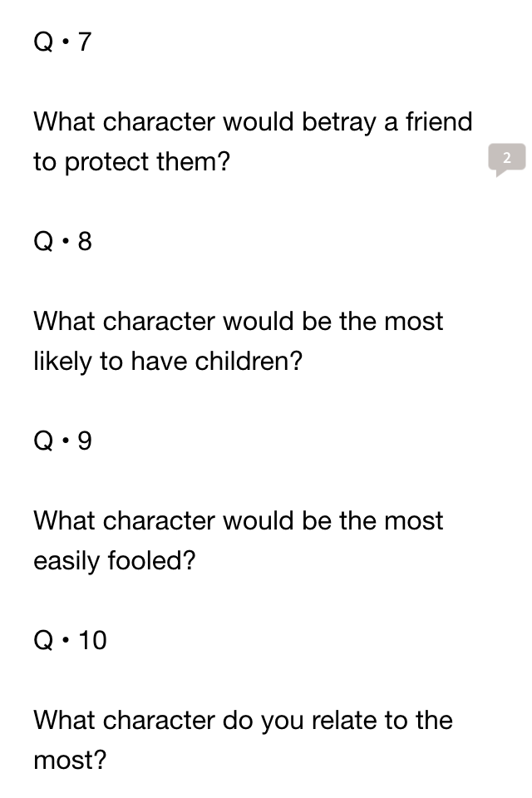Image resolution: width=532 pixels, height=798 pixels.
Task: Click the number 7 in the first heading
Action: 85,42
